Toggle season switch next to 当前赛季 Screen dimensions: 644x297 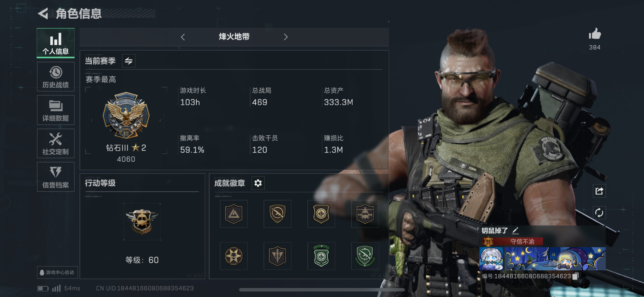[129, 61]
